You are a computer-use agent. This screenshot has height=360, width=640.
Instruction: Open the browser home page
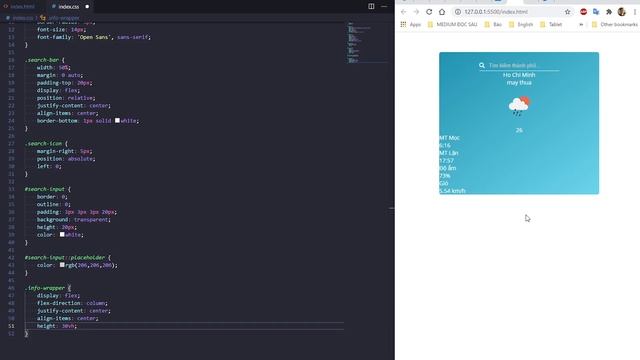442,12
